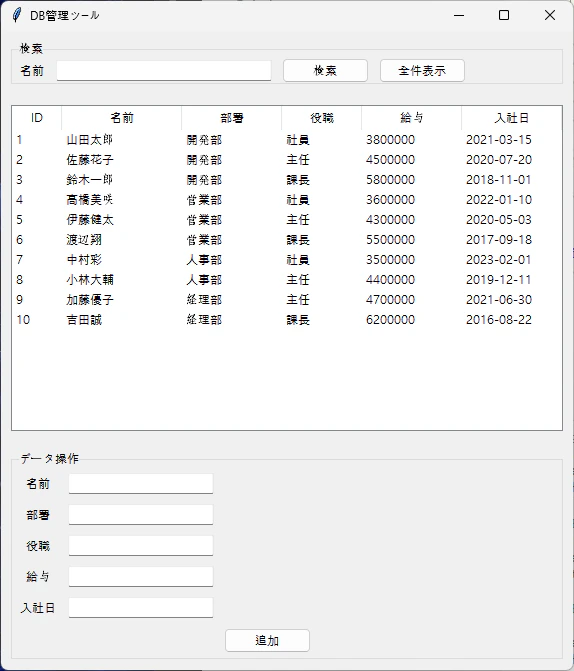Image resolution: width=574 pixels, height=671 pixels.
Task: Click the 全件表示 show all button
Action: (x=422, y=71)
